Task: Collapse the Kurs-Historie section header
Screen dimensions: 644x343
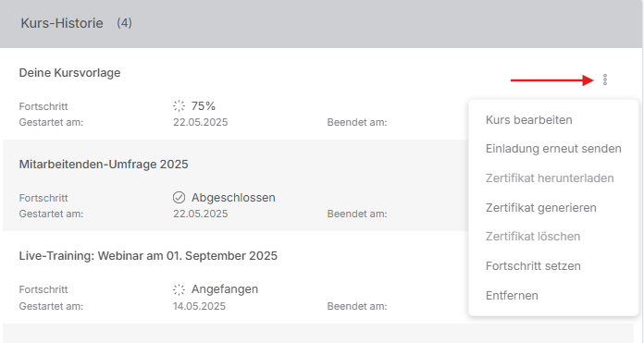Action: [321, 23]
